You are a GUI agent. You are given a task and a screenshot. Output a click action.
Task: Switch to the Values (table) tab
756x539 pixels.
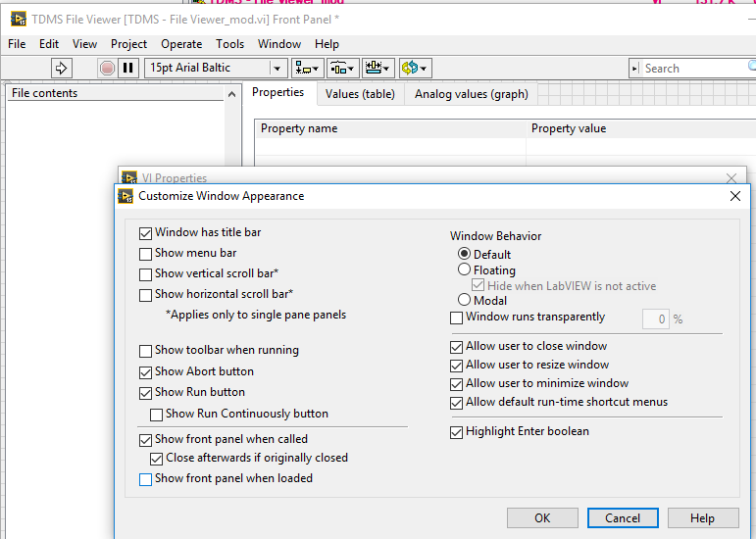click(x=360, y=94)
